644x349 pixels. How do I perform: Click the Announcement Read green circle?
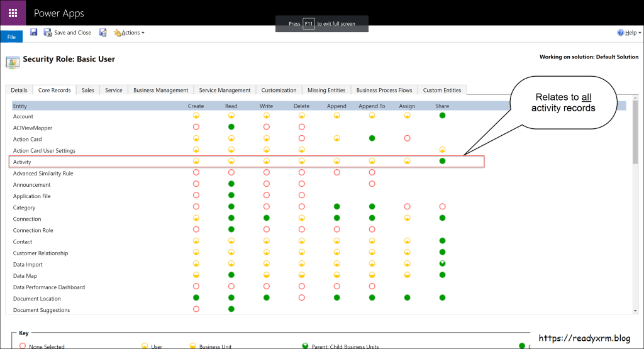(231, 184)
